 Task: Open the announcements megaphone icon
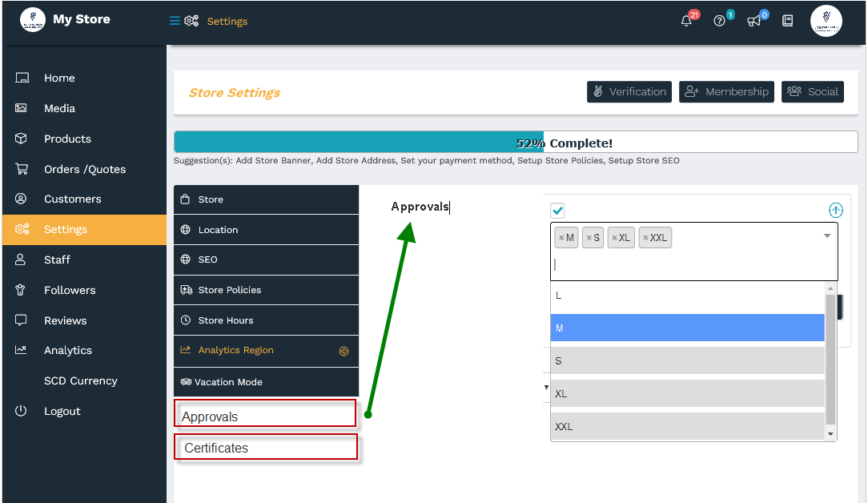(753, 21)
